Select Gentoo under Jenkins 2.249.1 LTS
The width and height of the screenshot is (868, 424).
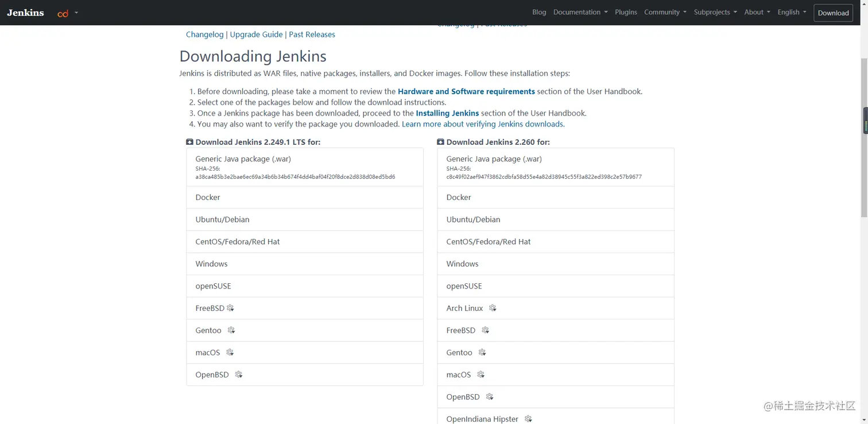click(305, 330)
